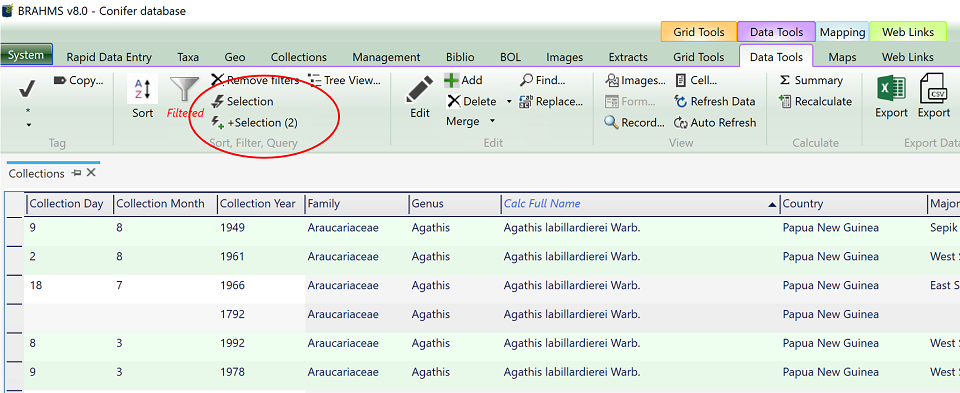Image resolution: width=960 pixels, height=393 pixels.
Task: Select the first row header marker
Action: pos(15,217)
